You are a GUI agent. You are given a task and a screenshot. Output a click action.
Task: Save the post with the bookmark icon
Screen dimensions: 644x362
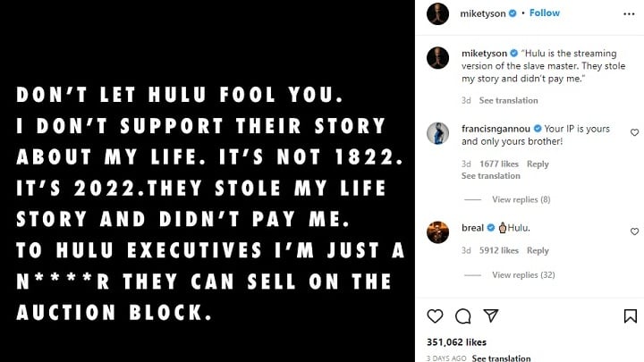[x=631, y=316]
